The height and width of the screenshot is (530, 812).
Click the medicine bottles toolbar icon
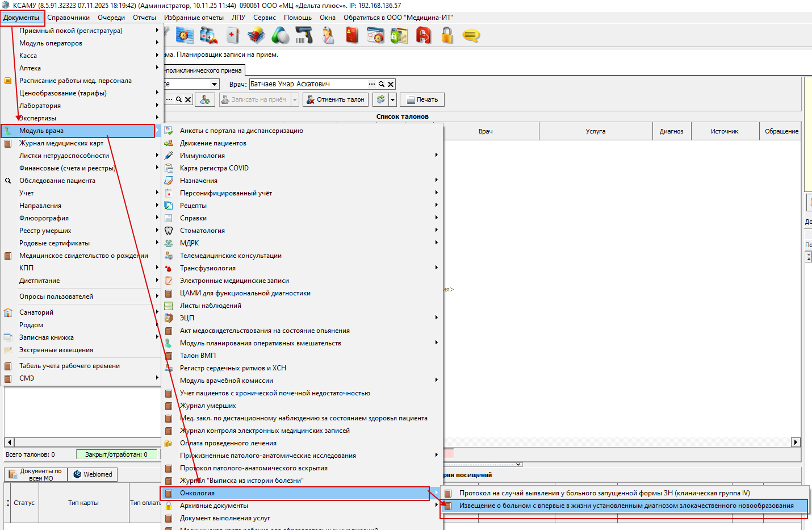pyautogui.click(x=208, y=36)
